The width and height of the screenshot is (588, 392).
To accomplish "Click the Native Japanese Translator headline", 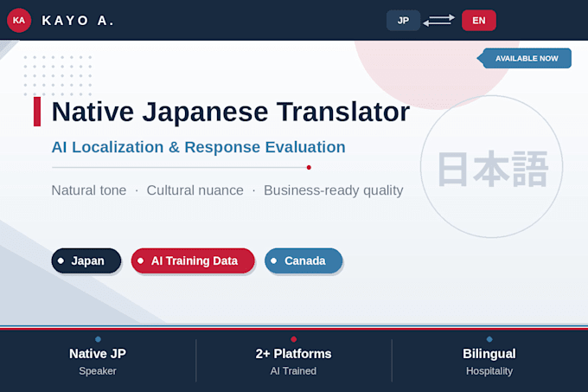I will [x=231, y=112].
